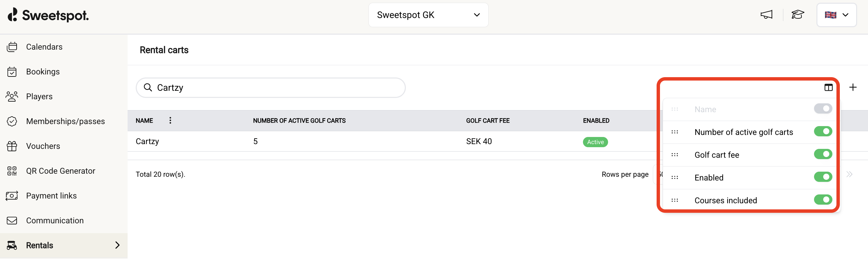The image size is (868, 259).
Task: Open the Sweetspot GK club selector
Action: 428,15
